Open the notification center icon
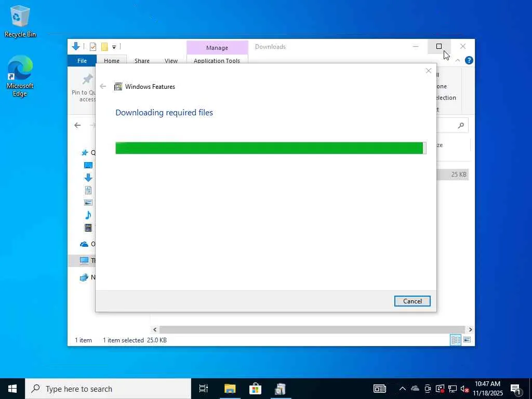The image size is (532, 399). click(x=516, y=389)
